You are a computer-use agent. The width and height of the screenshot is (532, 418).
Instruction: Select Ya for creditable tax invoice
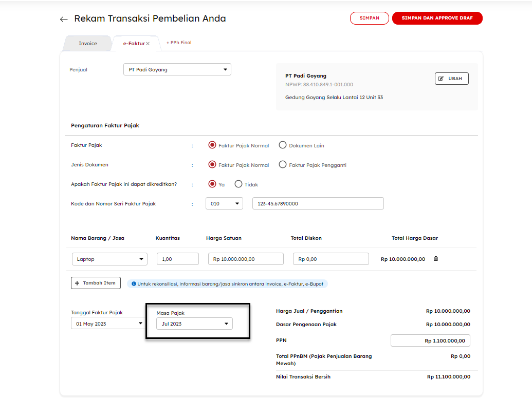point(212,184)
